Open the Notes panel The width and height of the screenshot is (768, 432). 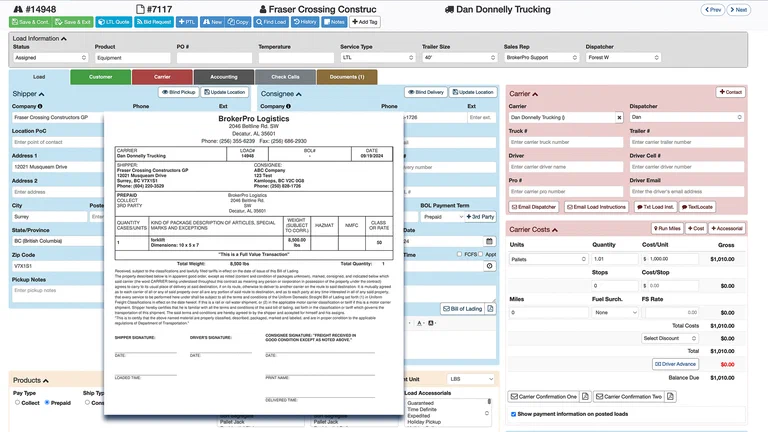(x=334, y=22)
